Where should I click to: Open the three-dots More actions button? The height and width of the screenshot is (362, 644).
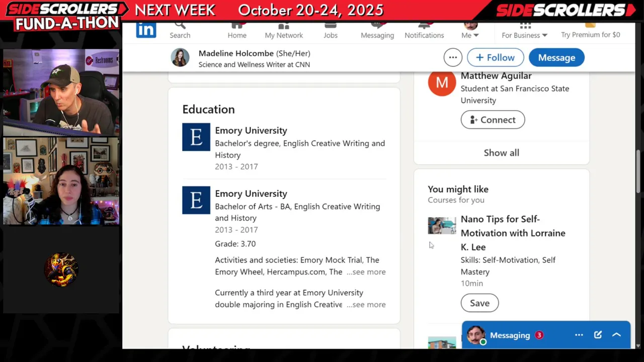coord(453,57)
